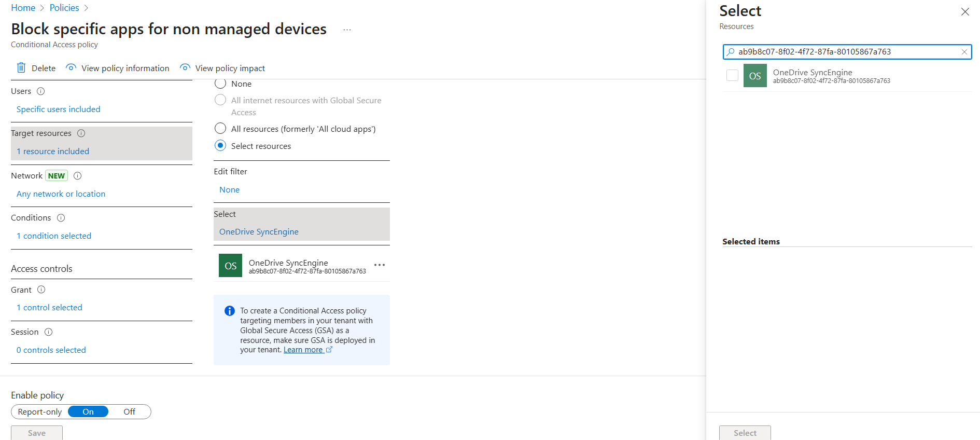The image size is (980, 440).
Task: Click the Delete trash icon
Action: (x=21, y=67)
